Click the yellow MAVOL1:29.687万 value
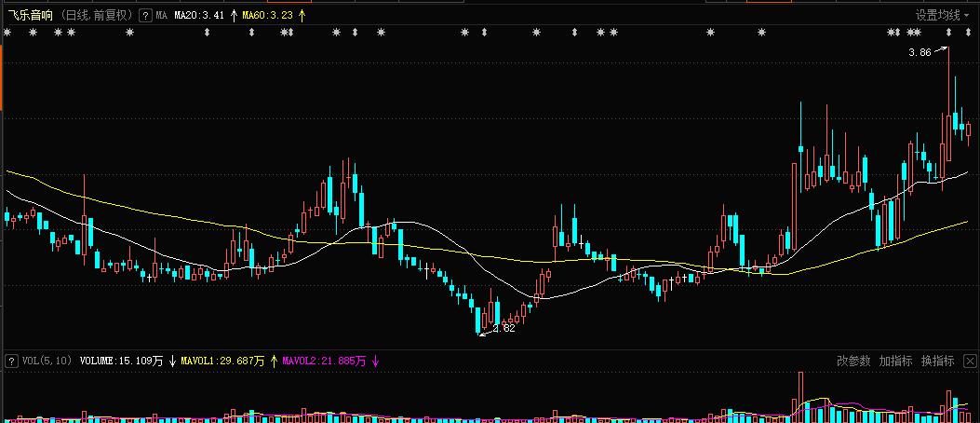Screen dimensions: 980x423 tap(222, 362)
